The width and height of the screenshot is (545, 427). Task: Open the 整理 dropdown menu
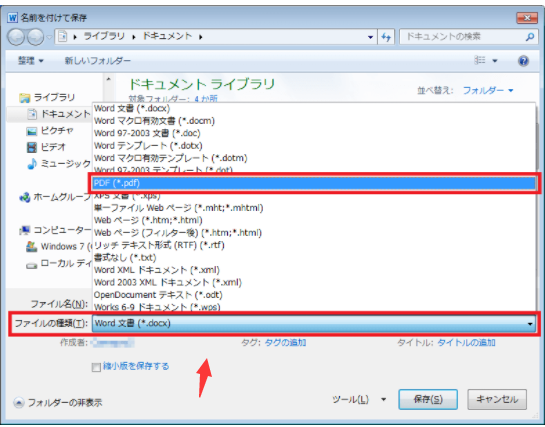[x=31, y=61]
